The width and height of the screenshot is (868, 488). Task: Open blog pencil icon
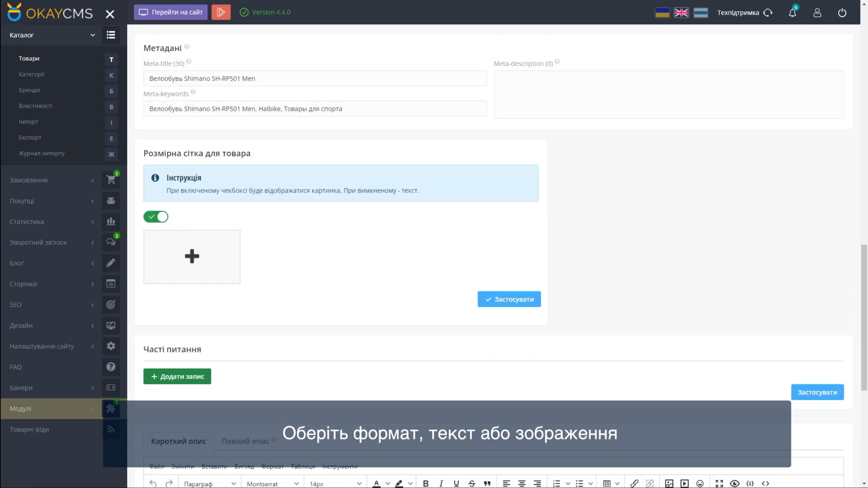pos(111,263)
